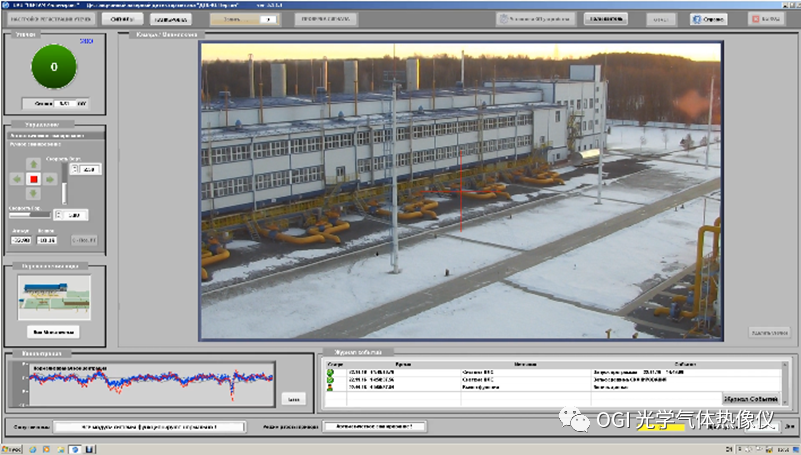801x455 pixels.
Task: Click the concentration trend graph
Action: (151, 384)
